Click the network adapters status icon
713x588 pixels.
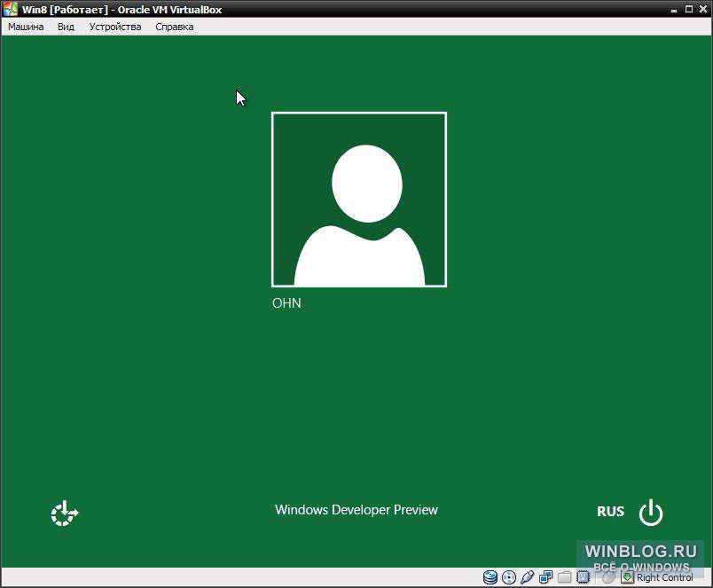[545, 577]
